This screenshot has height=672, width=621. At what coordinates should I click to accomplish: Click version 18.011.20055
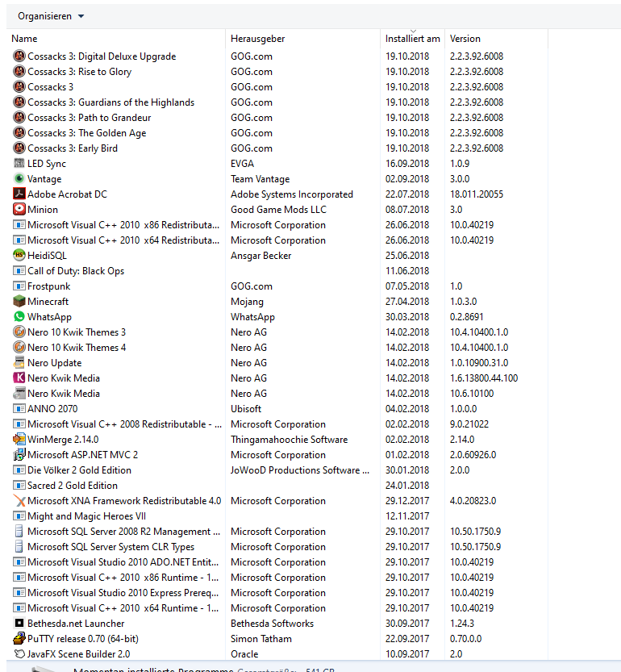[x=477, y=194]
